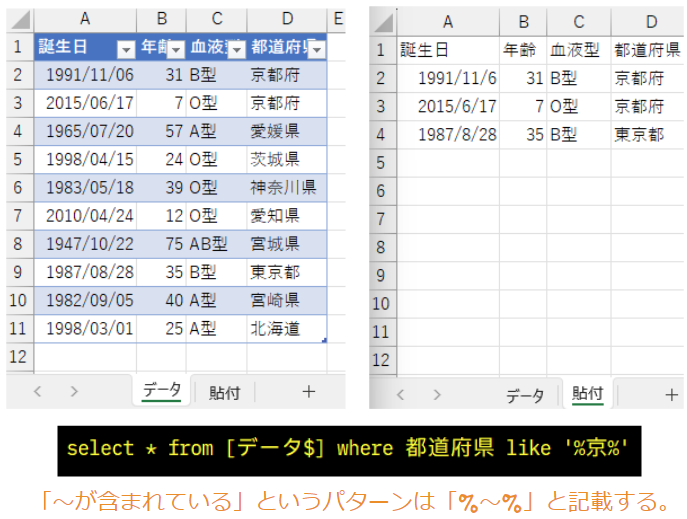This screenshot has height=519, width=687.
Task: Open the 都道府県 filter dropdown in left sheet
Action: click(317, 49)
